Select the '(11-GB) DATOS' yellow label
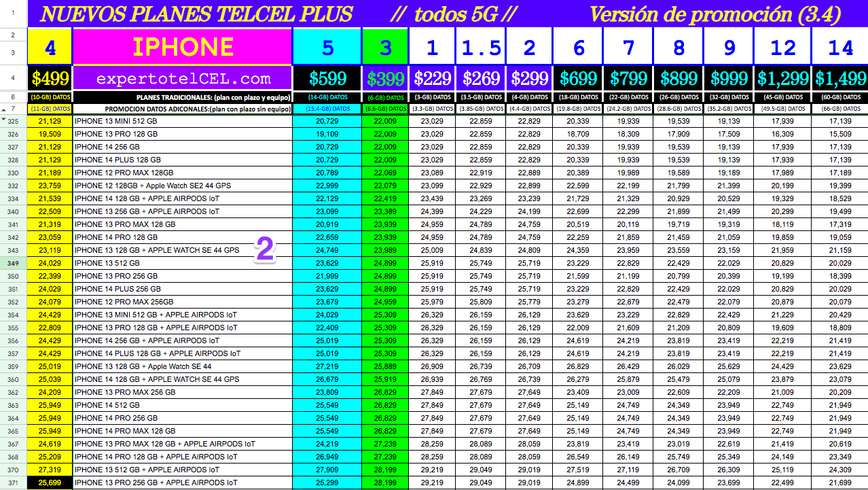Viewport: 868px width, 490px height. tap(50, 109)
